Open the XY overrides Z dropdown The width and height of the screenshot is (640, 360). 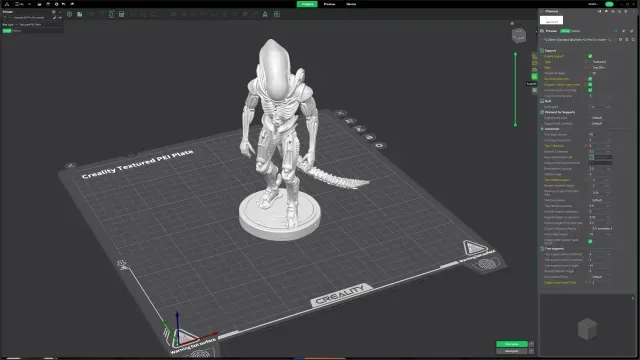coord(602,229)
